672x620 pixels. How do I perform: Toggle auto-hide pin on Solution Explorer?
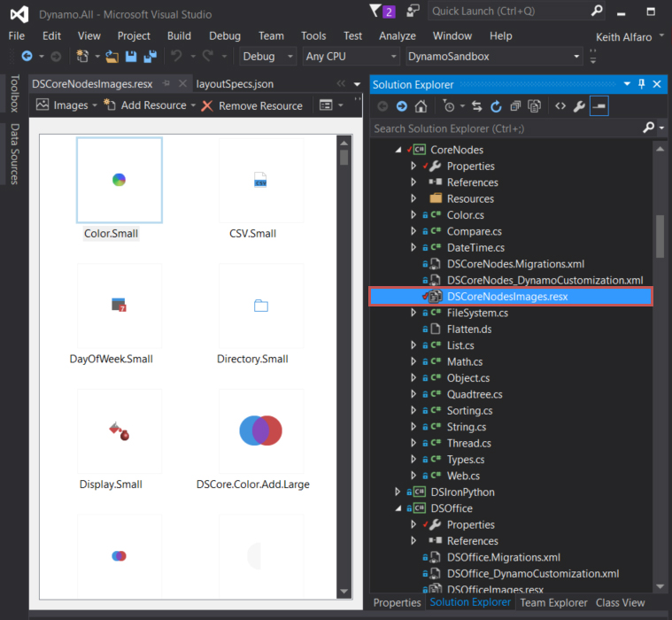point(641,84)
